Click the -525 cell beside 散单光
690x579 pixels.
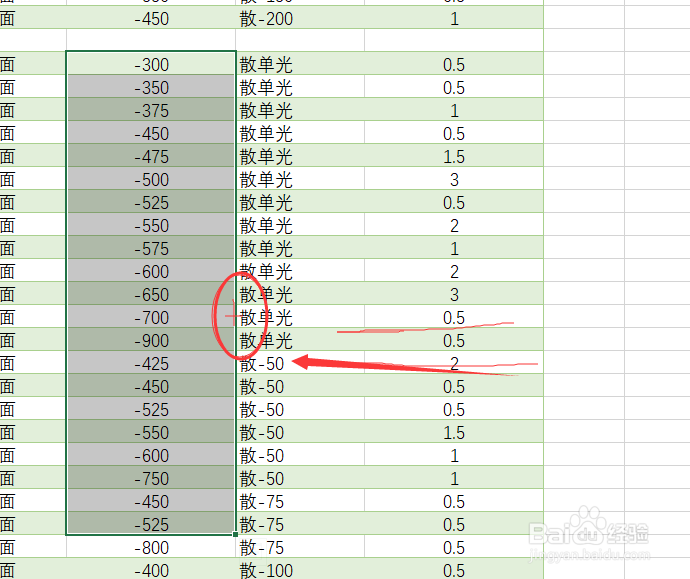[151, 202]
